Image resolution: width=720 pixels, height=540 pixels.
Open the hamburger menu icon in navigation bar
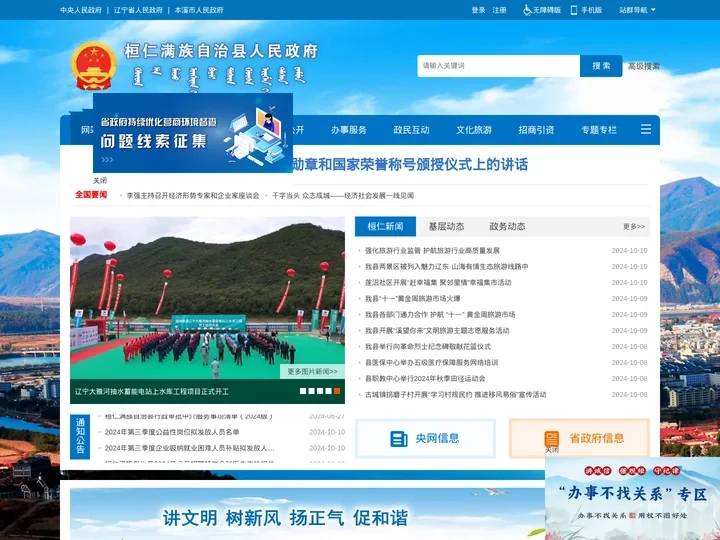[646, 129]
